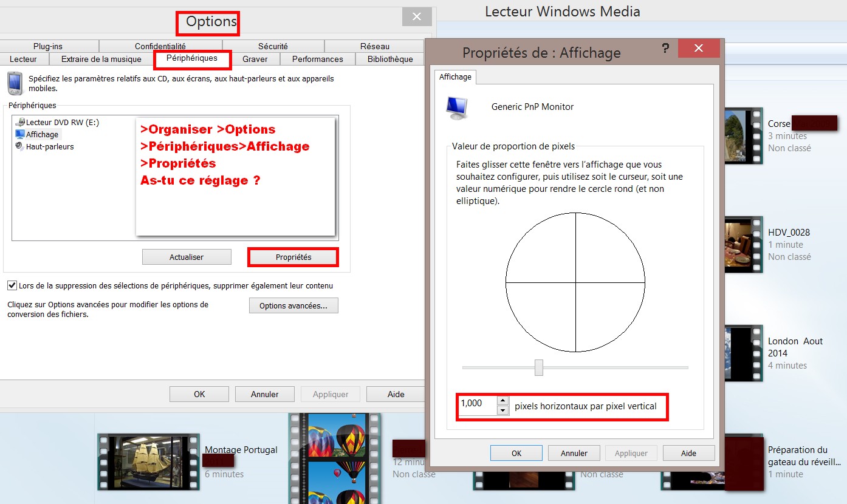Click the Montage Portugal title
The width and height of the screenshot is (847, 504).
click(241, 450)
